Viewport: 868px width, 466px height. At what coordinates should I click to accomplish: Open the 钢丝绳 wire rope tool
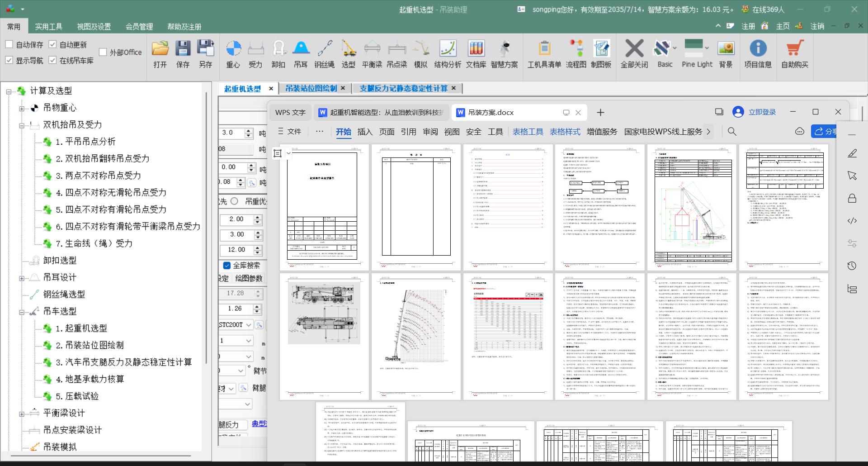(325, 48)
